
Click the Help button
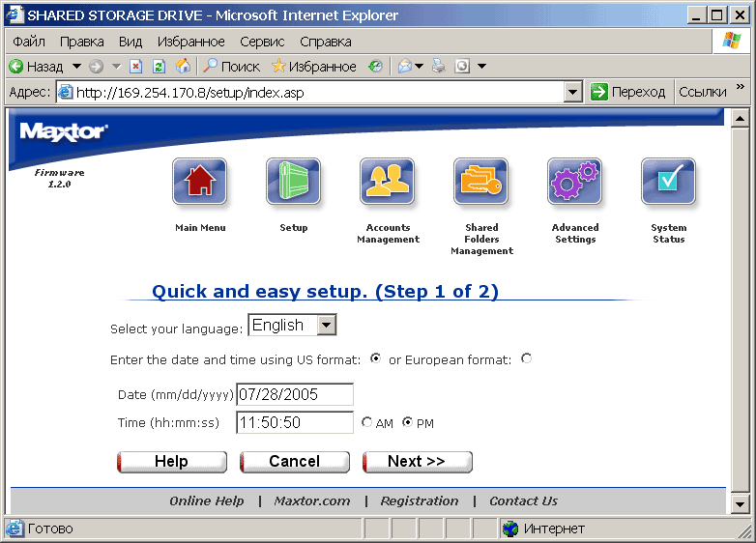pyautogui.click(x=172, y=462)
